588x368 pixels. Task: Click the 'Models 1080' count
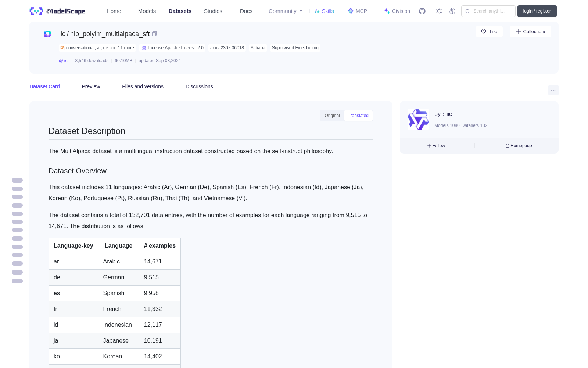(x=447, y=125)
